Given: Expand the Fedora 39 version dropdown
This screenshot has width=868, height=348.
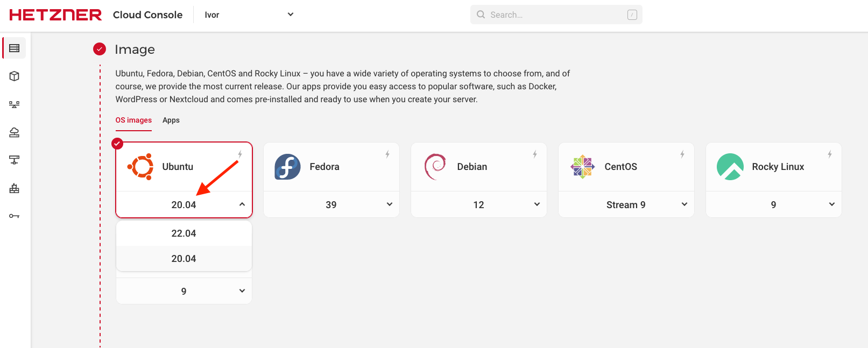Looking at the screenshot, I should point(389,204).
